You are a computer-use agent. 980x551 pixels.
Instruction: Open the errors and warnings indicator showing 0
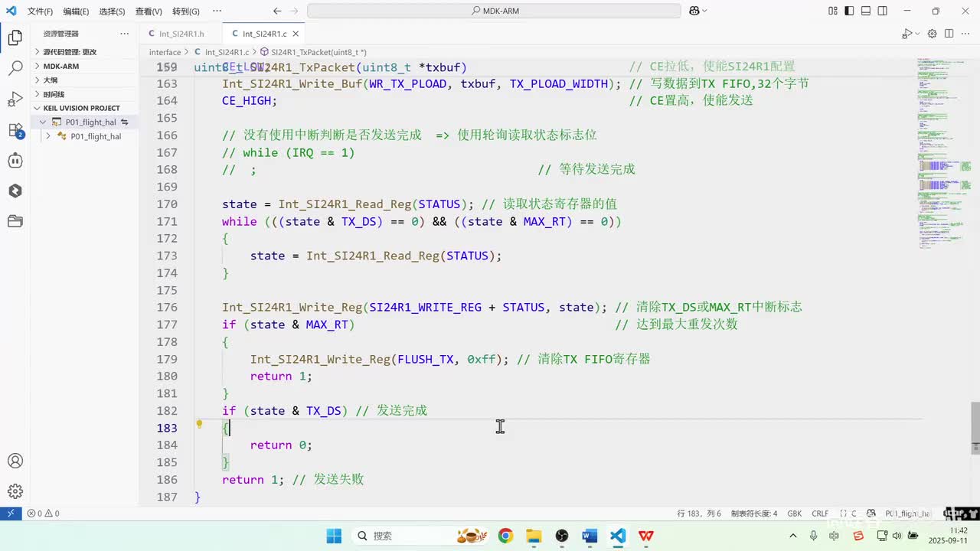[x=43, y=514]
